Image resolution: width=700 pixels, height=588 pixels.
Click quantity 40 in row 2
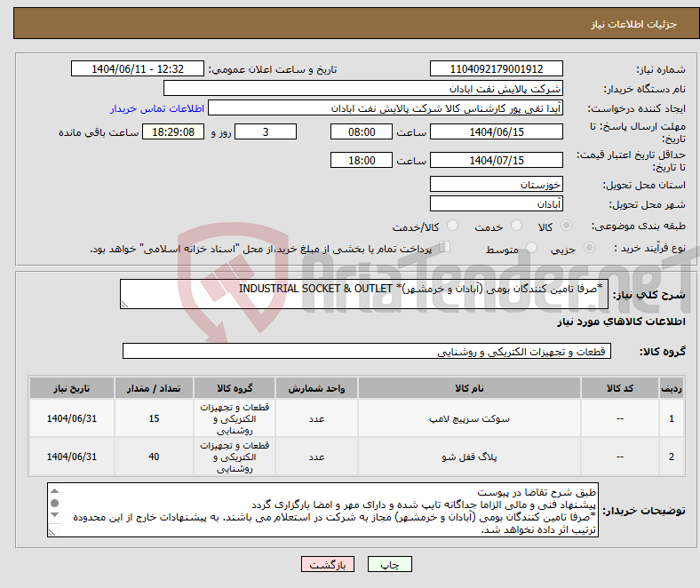[x=154, y=457]
